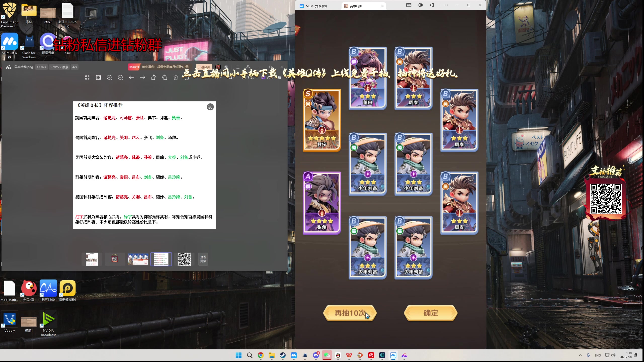Open Chrome from the taskbar
This screenshot has width=644, height=362.
(x=261, y=355)
